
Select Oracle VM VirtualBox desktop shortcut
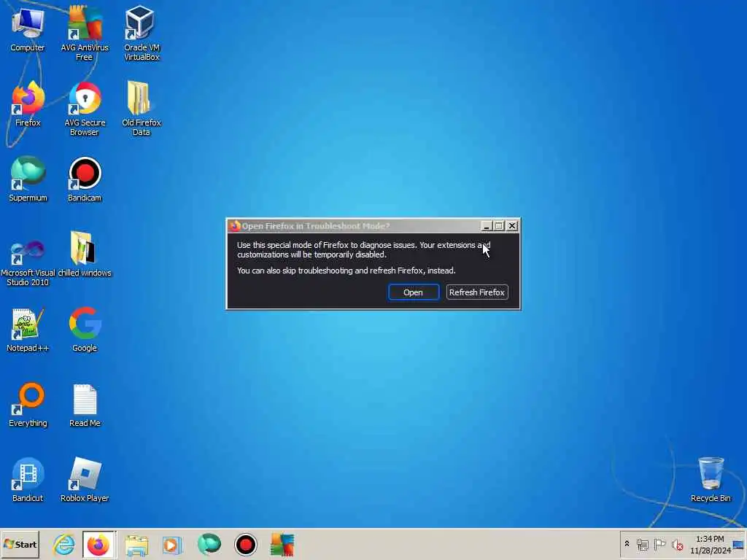142,32
